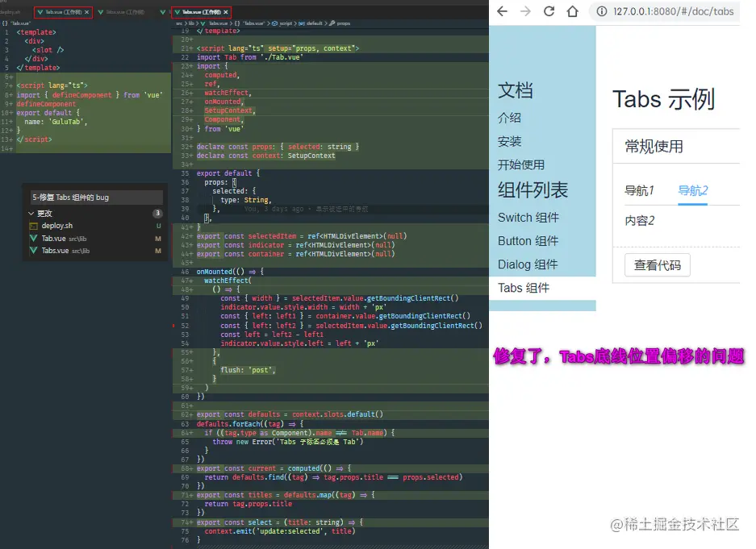
Task: Click the deploy.sh shell file icon in changes
Action: point(33,226)
